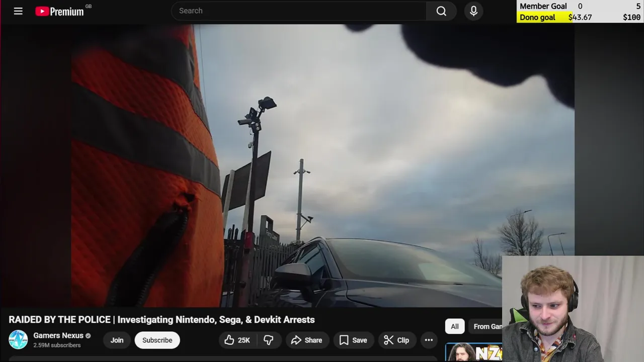The width and height of the screenshot is (644, 362).
Task: Click into the Search input field
Action: [299, 11]
